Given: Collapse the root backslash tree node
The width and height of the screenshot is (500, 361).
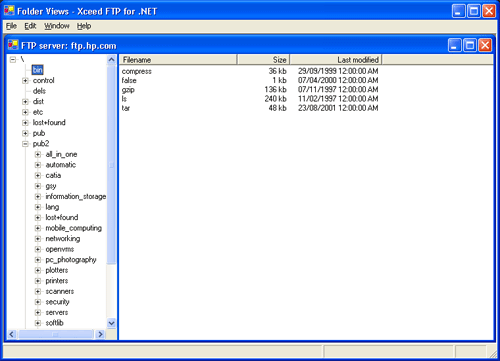Looking at the screenshot, I should [x=13, y=60].
